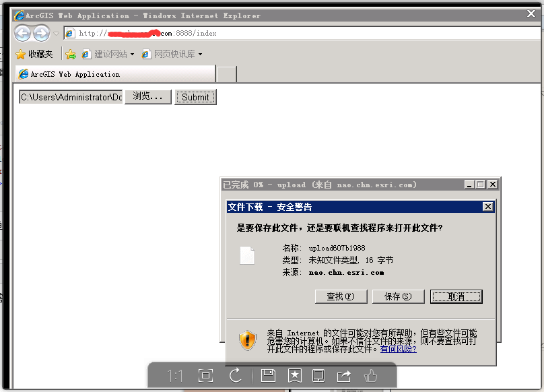544x392 pixels.
Task: Click the add-to-favorites green arrow icon
Action: (x=71, y=53)
